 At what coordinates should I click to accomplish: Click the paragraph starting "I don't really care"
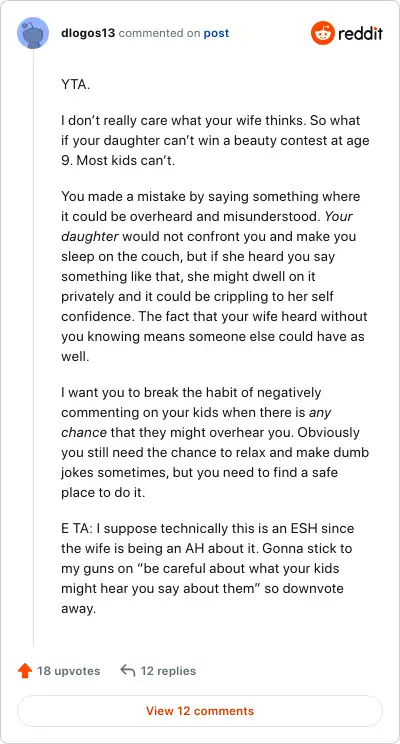coord(215,140)
